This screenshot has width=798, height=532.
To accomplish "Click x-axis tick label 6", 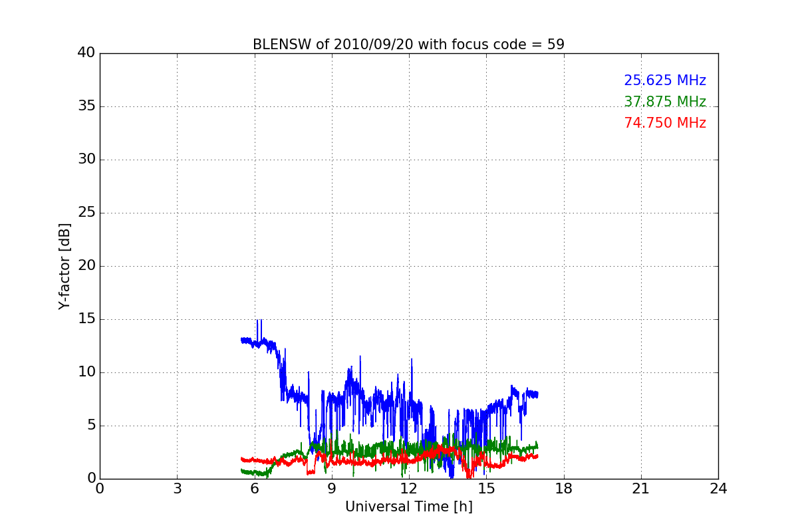I will coord(255,489).
